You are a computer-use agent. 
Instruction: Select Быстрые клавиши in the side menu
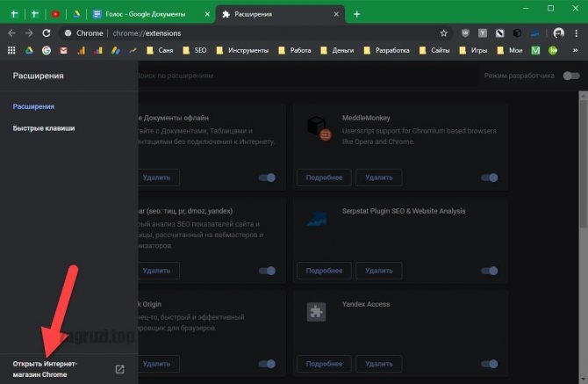44,128
